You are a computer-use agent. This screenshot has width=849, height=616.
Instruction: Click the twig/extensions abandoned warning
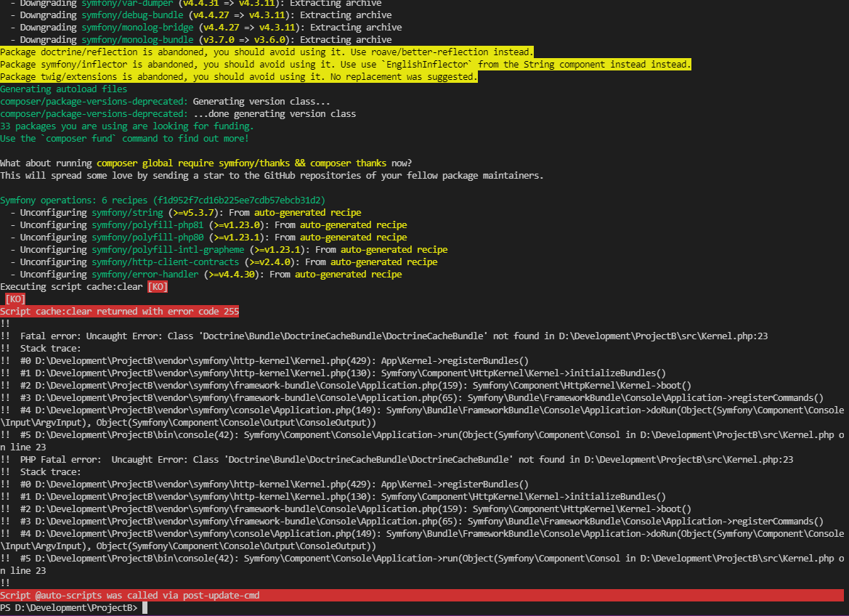239,77
